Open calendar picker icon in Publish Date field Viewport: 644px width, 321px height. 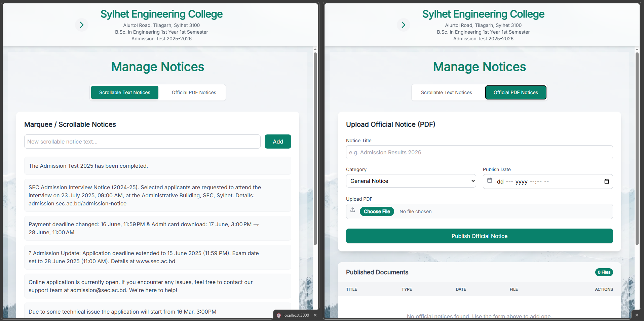pos(606,182)
